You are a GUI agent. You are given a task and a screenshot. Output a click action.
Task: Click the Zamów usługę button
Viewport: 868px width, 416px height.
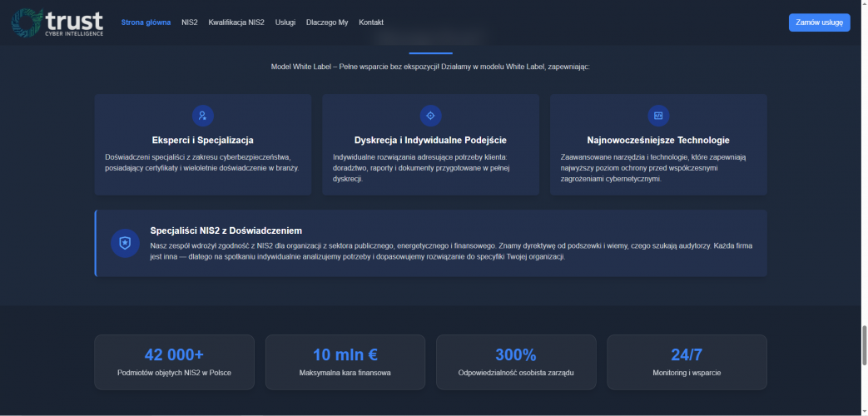pos(819,22)
